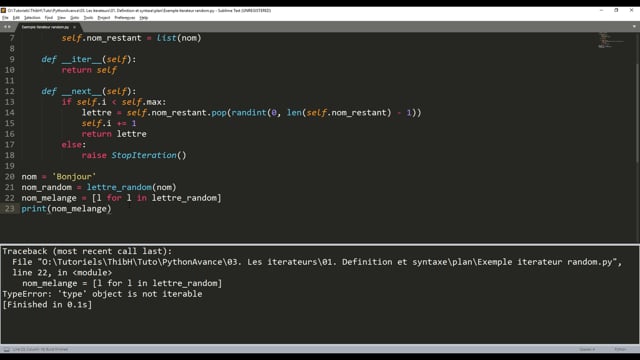Open the Goto menu
Screen dimensions: 640x360
(x=74, y=18)
